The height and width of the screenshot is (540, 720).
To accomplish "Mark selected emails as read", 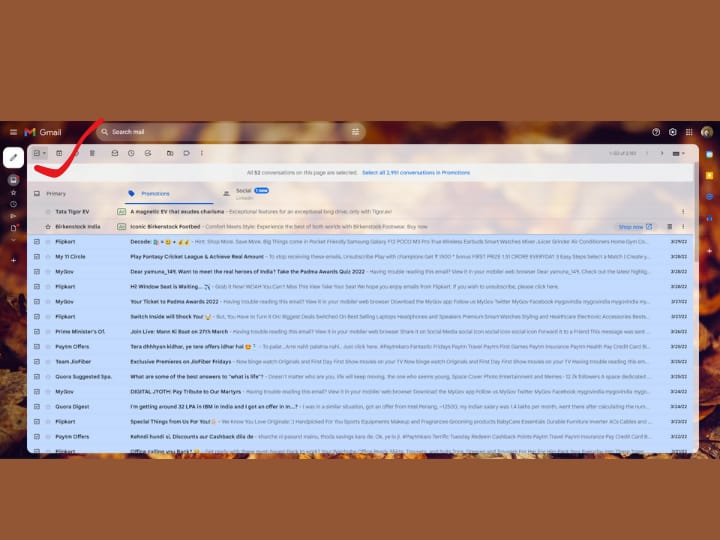I will (114, 153).
